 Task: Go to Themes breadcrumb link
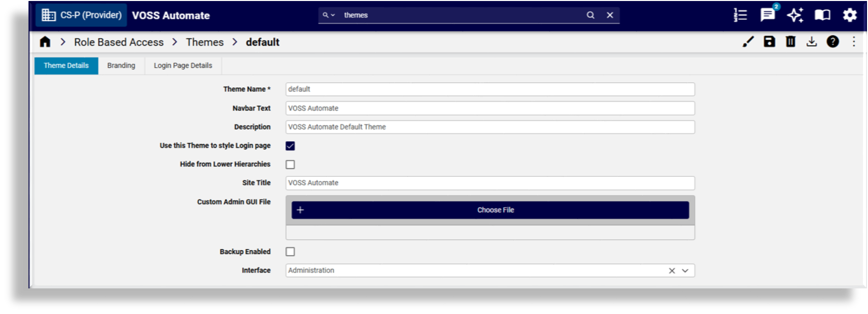coord(204,42)
